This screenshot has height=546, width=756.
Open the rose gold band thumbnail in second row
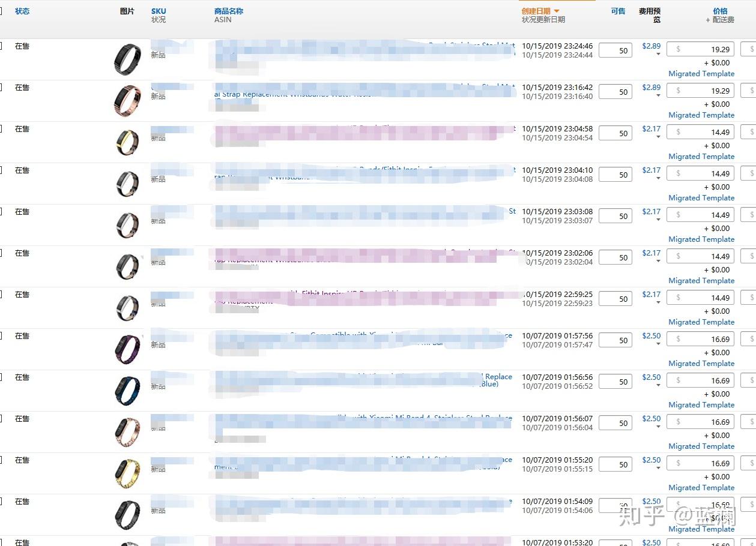click(x=127, y=101)
